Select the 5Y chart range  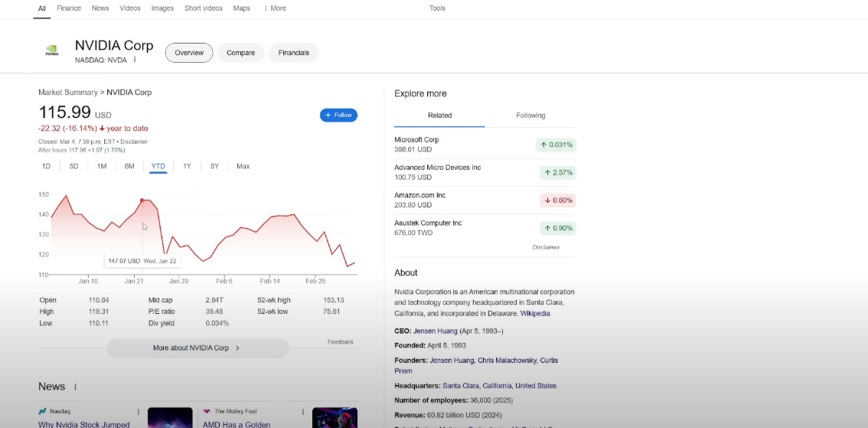[x=215, y=166]
